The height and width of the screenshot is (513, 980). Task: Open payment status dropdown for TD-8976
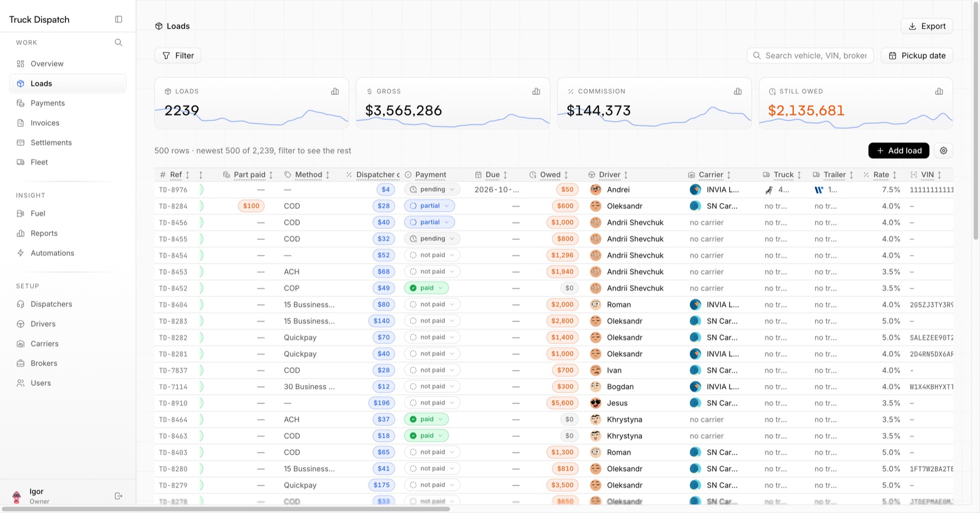432,189
